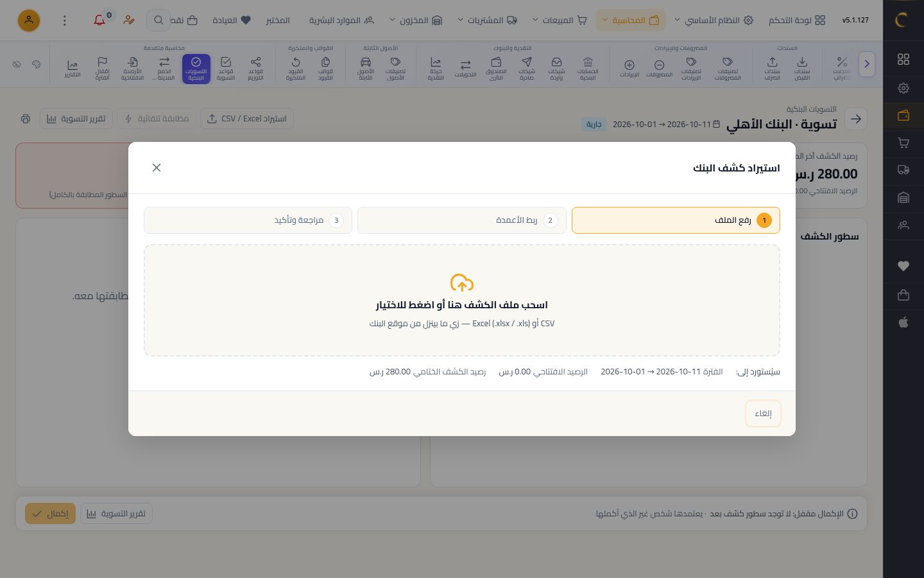Viewport: 924px width, 578px height.
Task: Toggle the crossed-eye visibility icon in the ribbon
Action: [17, 64]
